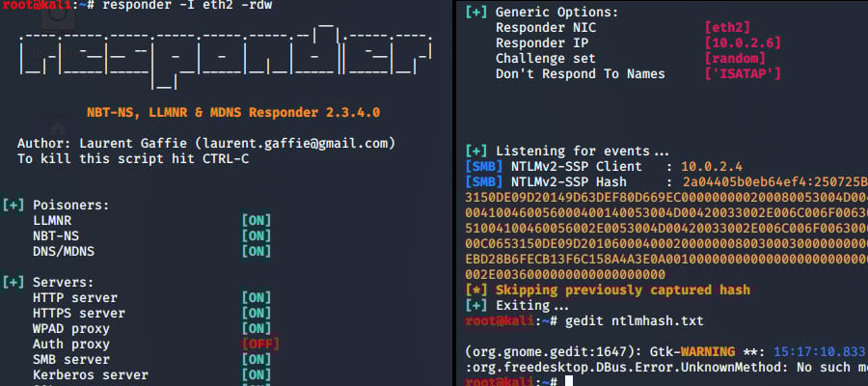Click 'Skipping previously captured hash' message
The height and width of the screenshot is (386, 868).
tap(623, 290)
